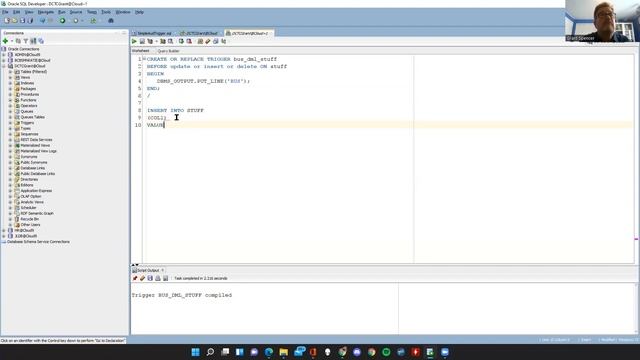Select the Functions tree item
Image resolution: width=640 pixels, height=360 pixels.
click(29, 100)
